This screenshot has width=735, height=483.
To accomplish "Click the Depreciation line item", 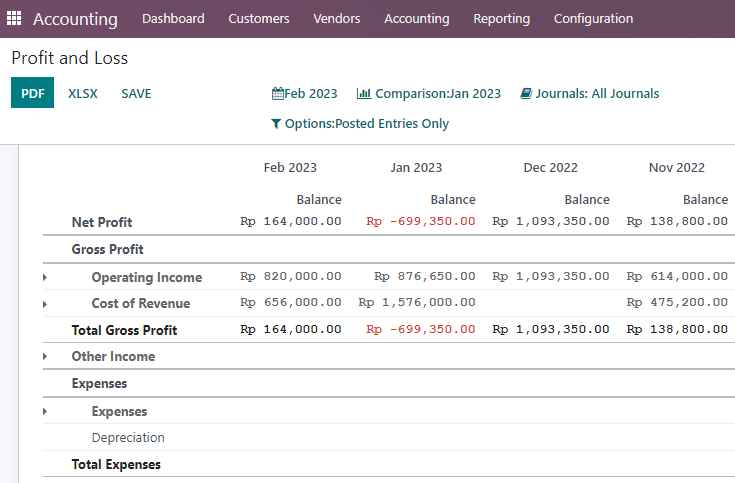I will (x=128, y=438).
